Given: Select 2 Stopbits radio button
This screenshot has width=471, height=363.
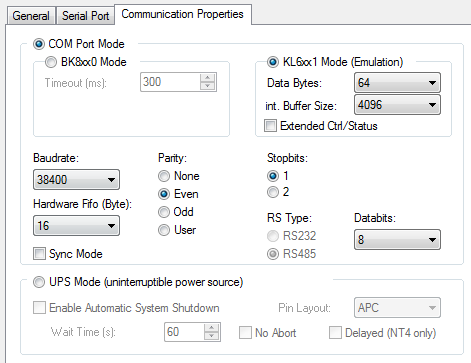Looking at the screenshot, I should [273, 192].
